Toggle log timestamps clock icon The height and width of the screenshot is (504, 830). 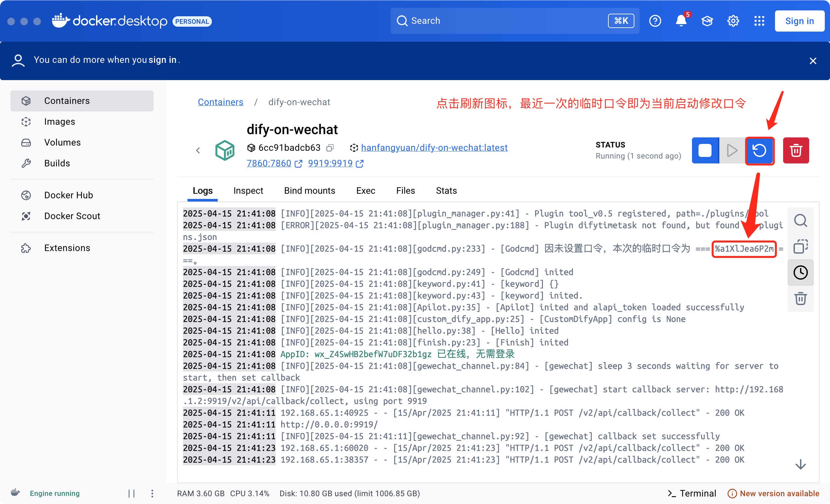point(800,273)
